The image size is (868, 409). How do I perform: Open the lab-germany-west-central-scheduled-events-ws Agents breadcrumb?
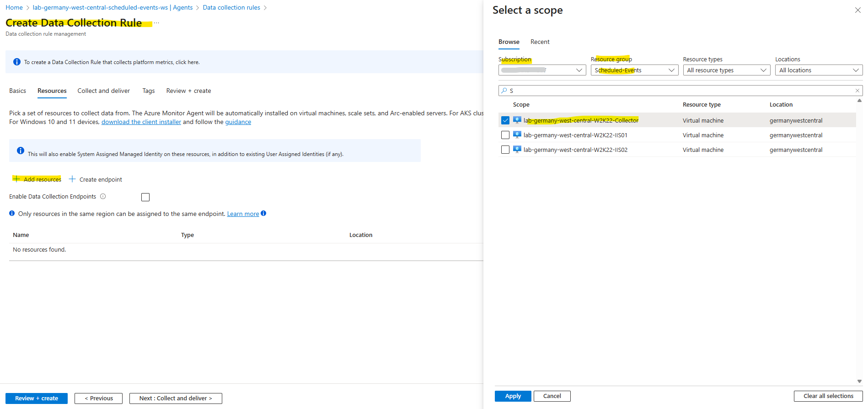113,7
